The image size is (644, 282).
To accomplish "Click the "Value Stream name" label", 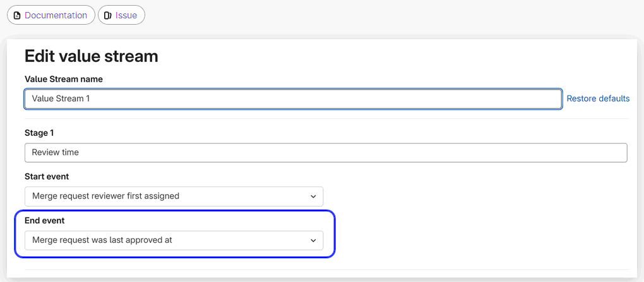I will point(63,79).
